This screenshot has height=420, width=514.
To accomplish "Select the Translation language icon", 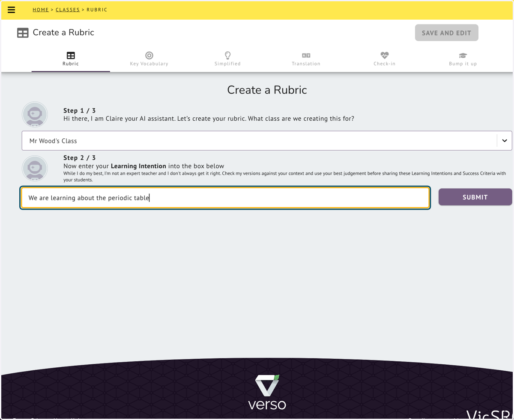I will [306, 55].
